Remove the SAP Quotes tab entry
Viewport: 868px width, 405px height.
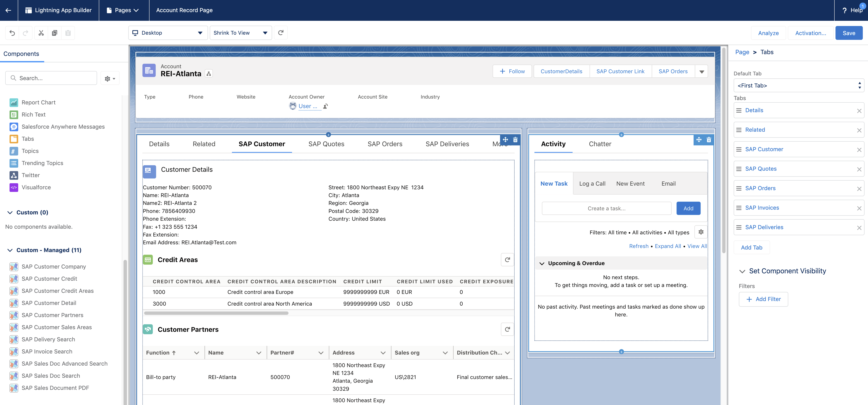click(x=859, y=169)
